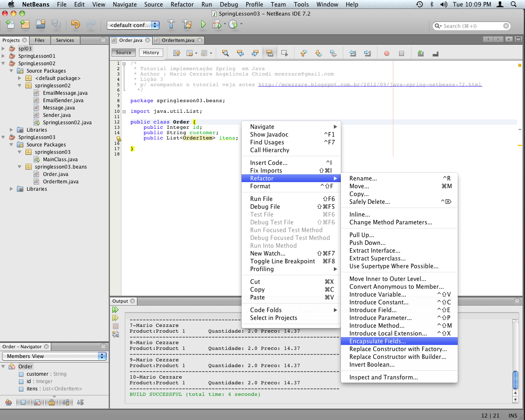Image resolution: width=525 pixels, height=420 pixels.
Task: Toggle Show Static Members filter in Navigator
Action: coord(37,402)
